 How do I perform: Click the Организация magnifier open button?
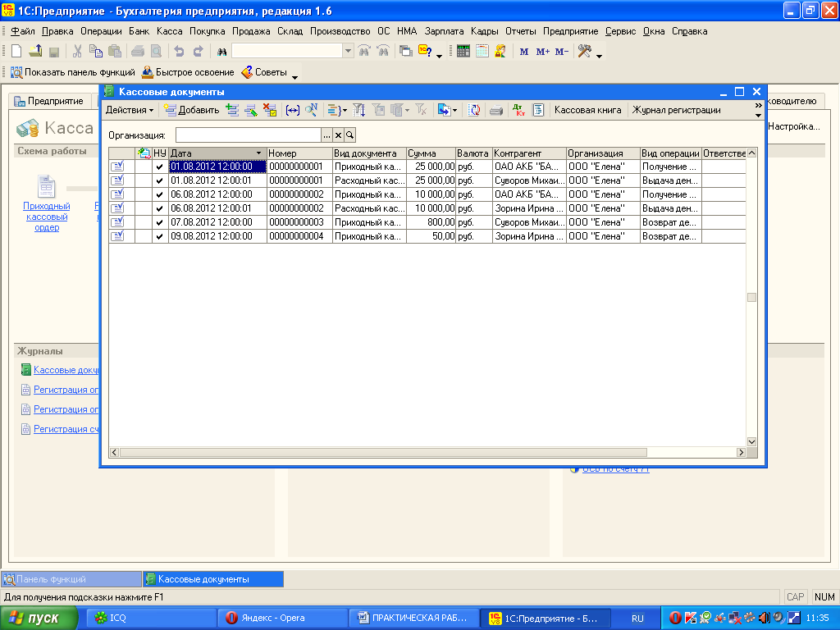coord(349,135)
